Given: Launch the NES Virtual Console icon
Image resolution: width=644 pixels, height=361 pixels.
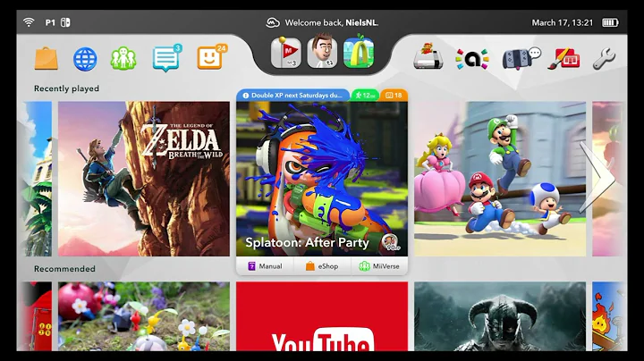Looking at the screenshot, I should [428, 55].
